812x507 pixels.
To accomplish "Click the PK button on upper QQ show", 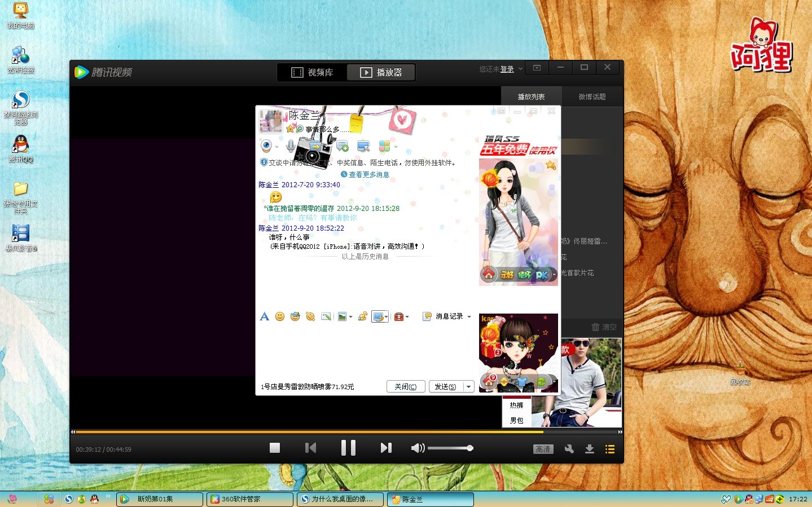I will pyautogui.click(x=542, y=275).
